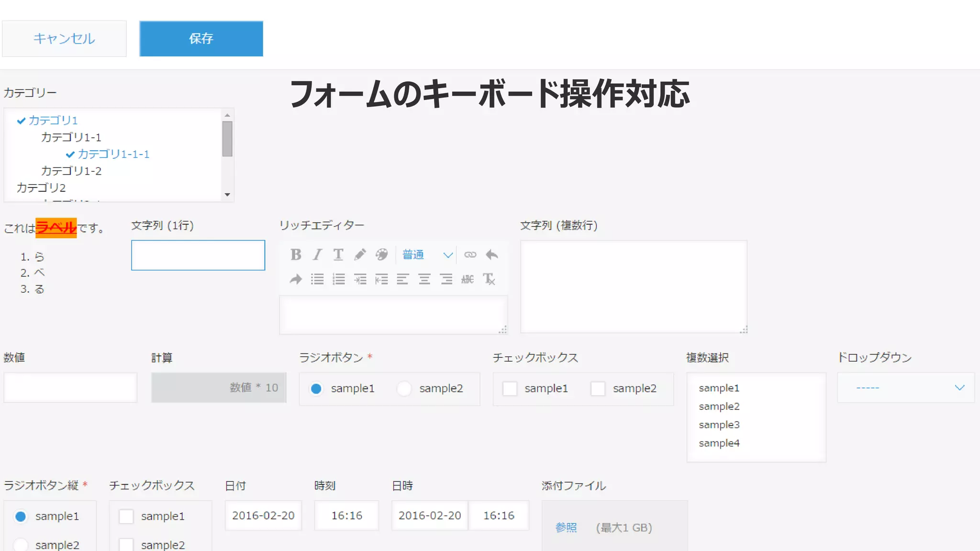Insert a bulleted list
This screenshot has width=980, height=551.
point(317,279)
